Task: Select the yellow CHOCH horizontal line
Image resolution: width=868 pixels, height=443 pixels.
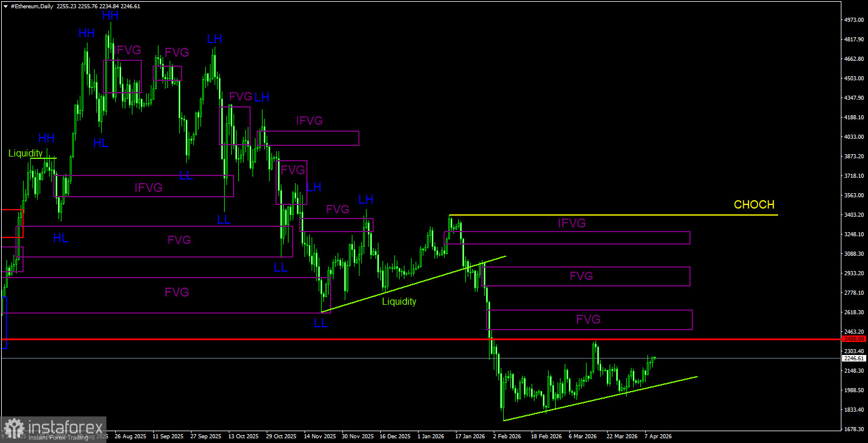Action: pos(613,215)
